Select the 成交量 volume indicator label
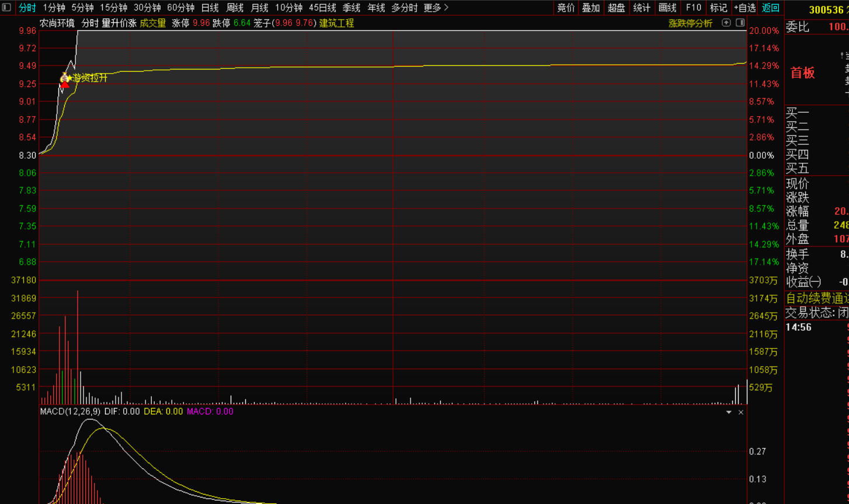849x504 pixels. (x=152, y=23)
